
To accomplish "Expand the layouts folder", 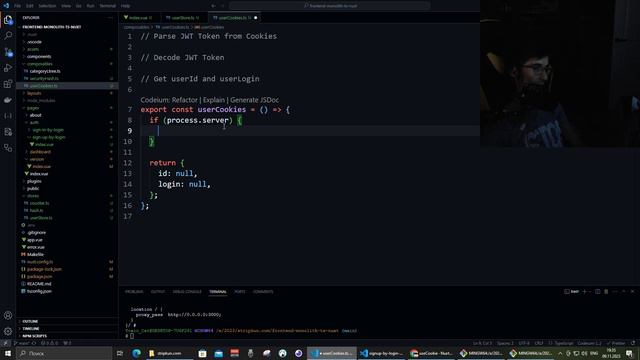I will pos(34,93).
